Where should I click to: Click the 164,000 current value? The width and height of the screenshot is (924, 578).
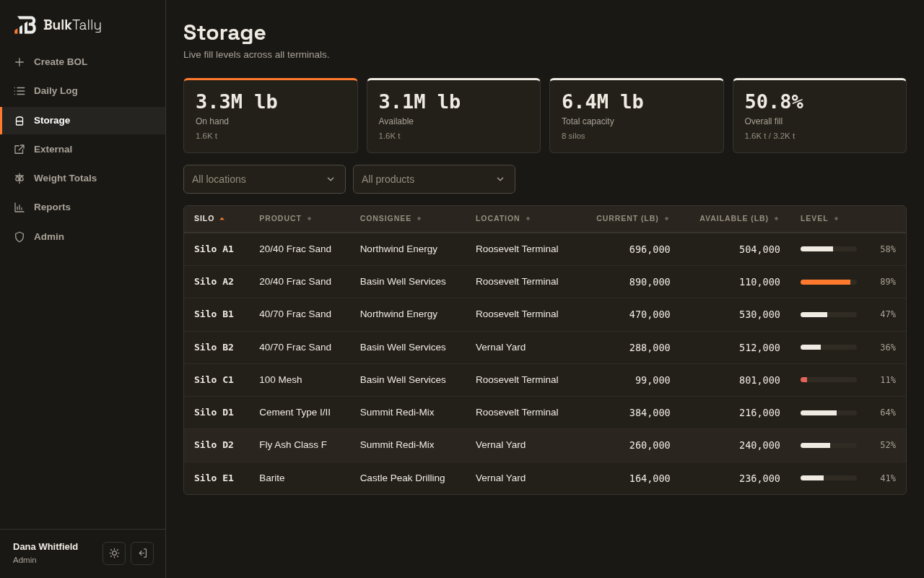pos(650,478)
